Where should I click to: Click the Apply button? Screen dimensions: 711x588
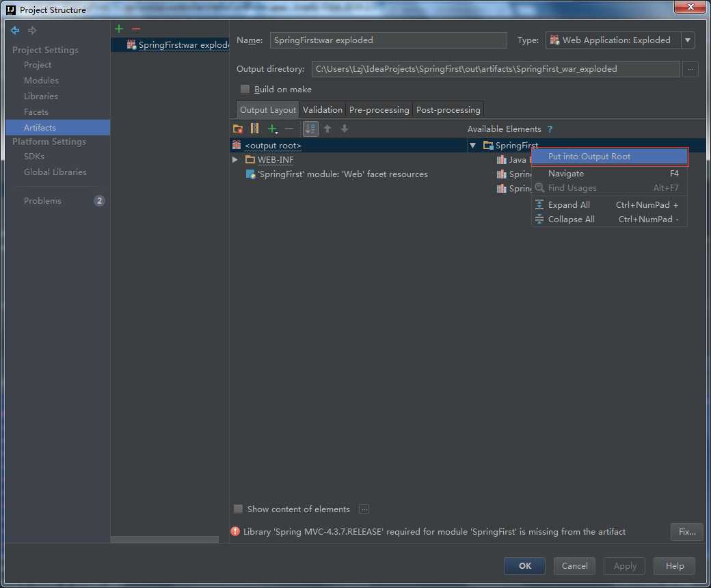(x=624, y=566)
